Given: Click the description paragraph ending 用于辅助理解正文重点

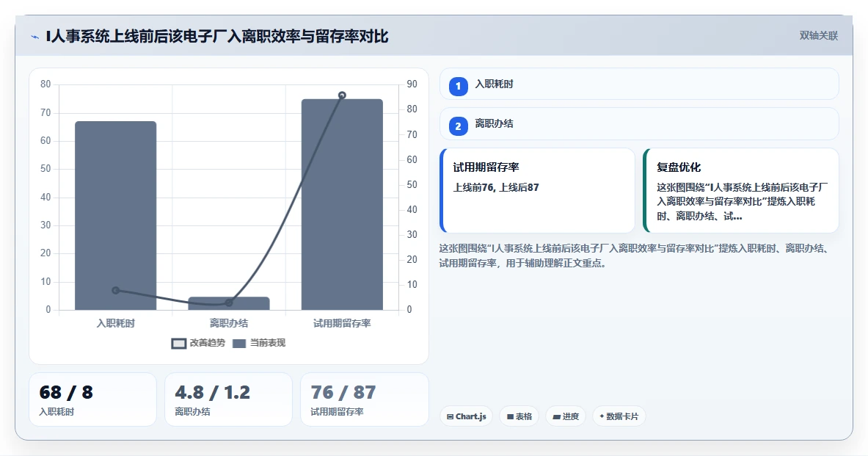Looking at the screenshot, I should (x=635, y=256).
